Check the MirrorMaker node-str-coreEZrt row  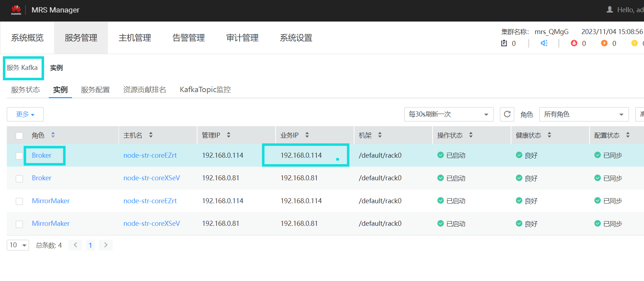coord(19,201)
